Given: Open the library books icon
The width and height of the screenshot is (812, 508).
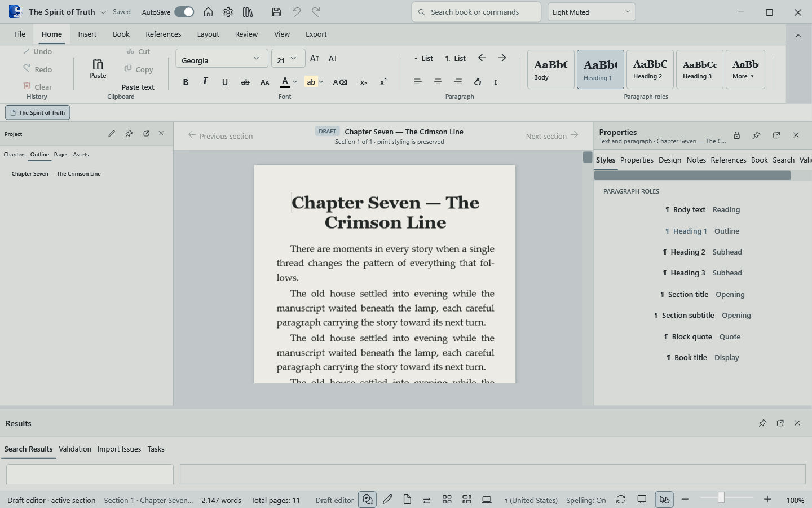Looking at the screenshot, I should pyautogui.click(x=248, y=12).
